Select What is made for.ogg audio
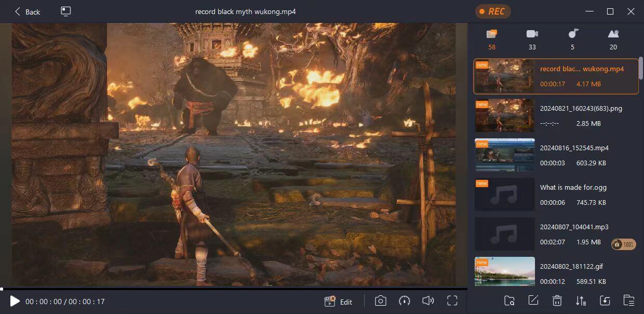 coord(556,194)
